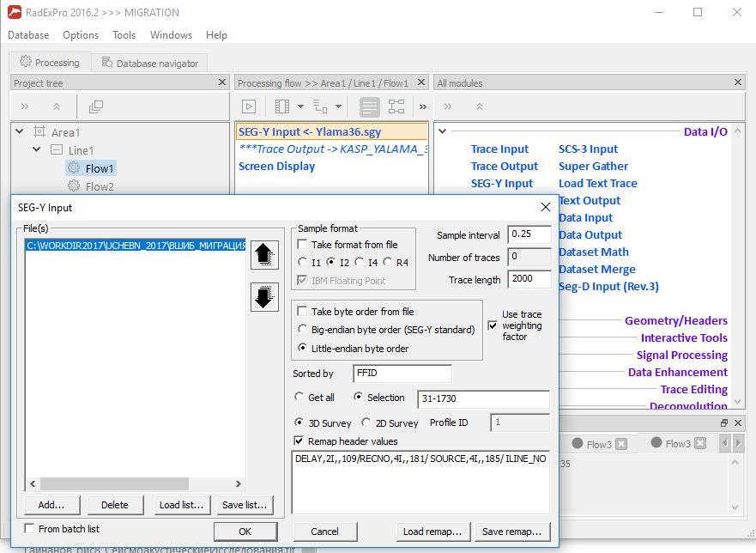The image size is (756, 553).
Task: Collapse all in Project tree toolbar
Action: click(x=57, y=106)
